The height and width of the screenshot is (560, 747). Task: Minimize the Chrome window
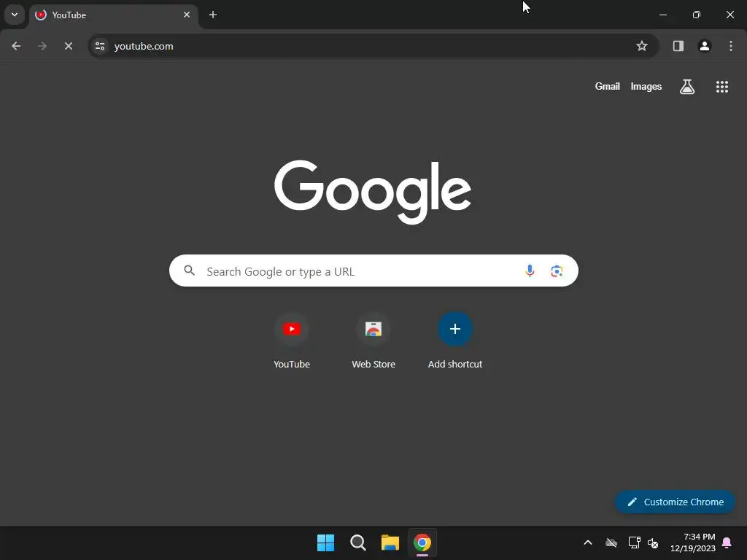point(662,15)
